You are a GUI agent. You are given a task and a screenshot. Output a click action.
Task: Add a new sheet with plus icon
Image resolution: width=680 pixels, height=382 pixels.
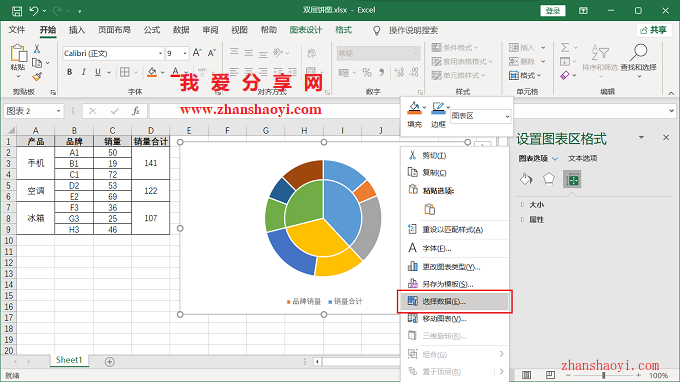tap(110, 362)
